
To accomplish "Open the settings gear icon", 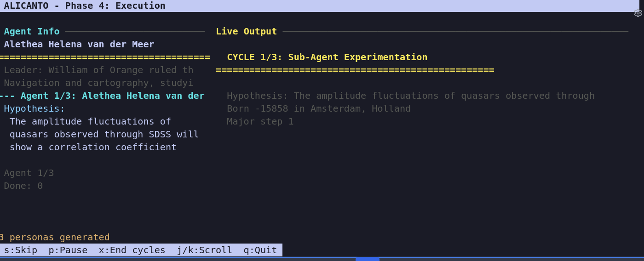I will pos(638,13).
